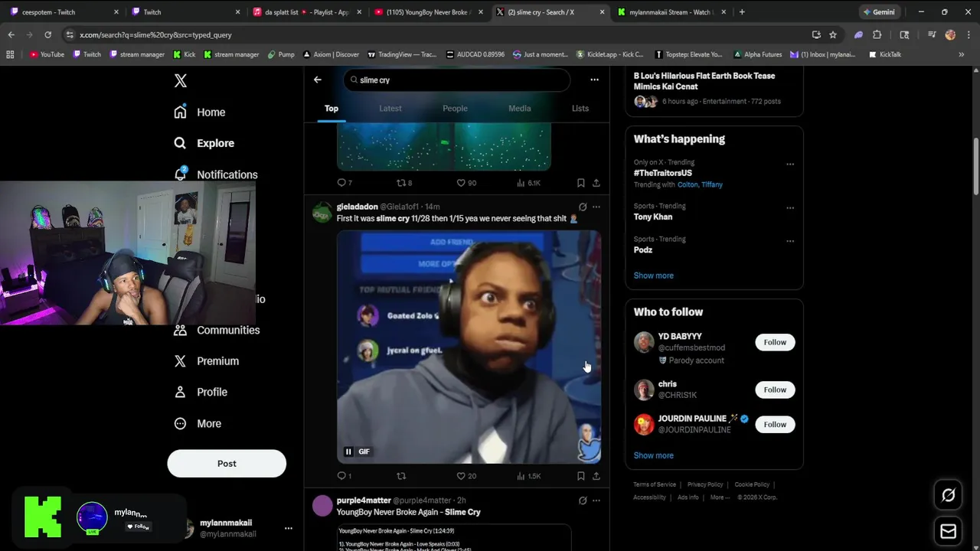Follow JOURDIN PAULINE account
980x551 pixels.
pos(775,424)
